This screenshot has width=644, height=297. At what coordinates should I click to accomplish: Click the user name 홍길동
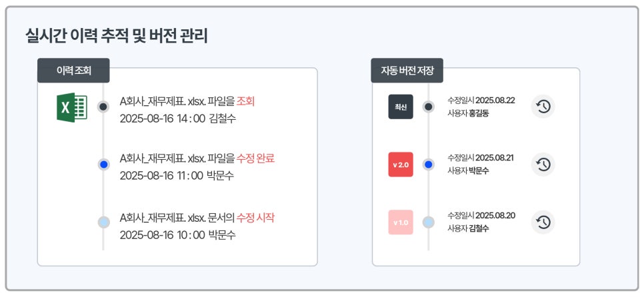pyautogui.click(x=479, y=113)
